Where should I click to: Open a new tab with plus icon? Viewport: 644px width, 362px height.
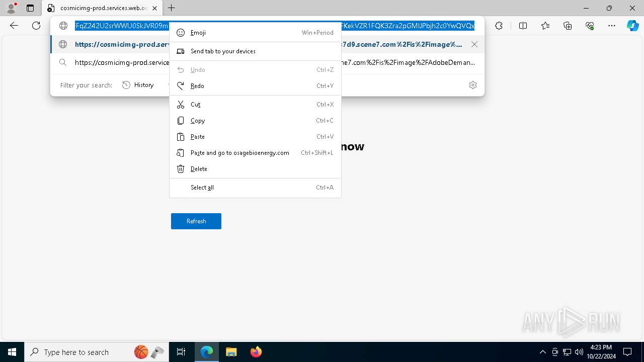(172, 8)
